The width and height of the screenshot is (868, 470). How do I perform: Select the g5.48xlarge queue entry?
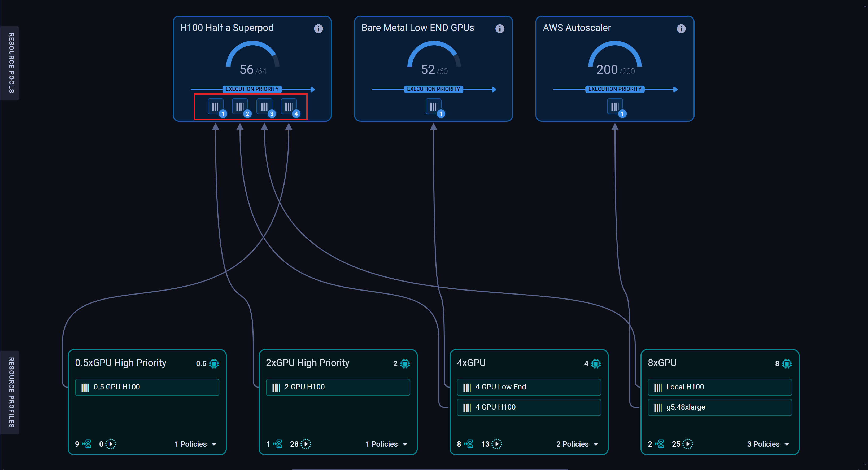719,407
